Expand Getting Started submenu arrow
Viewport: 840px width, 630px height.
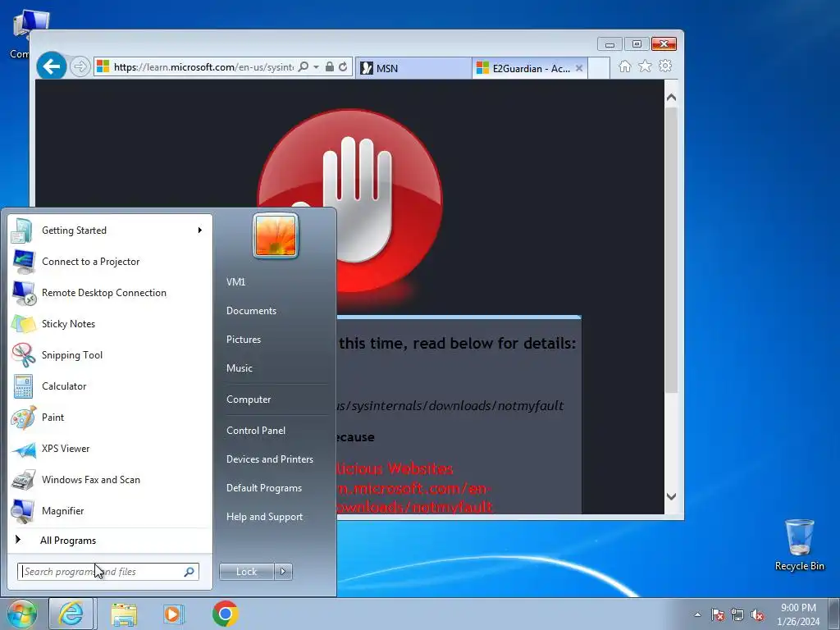(200, 231)
